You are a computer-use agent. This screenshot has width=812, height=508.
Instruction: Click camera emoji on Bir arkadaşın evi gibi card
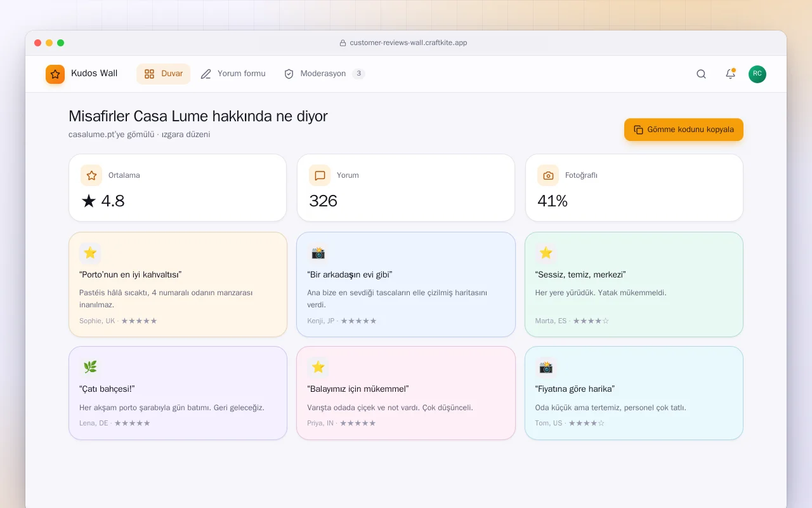318,253
